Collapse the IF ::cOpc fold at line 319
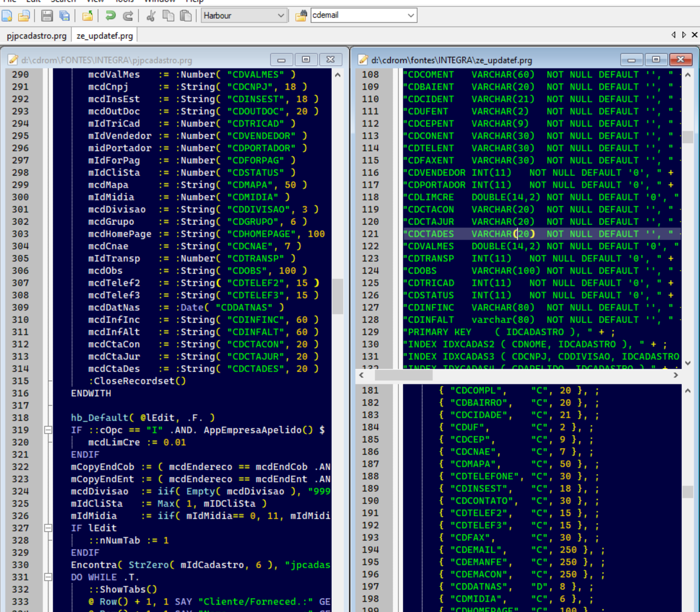 (x=48, y=430)
